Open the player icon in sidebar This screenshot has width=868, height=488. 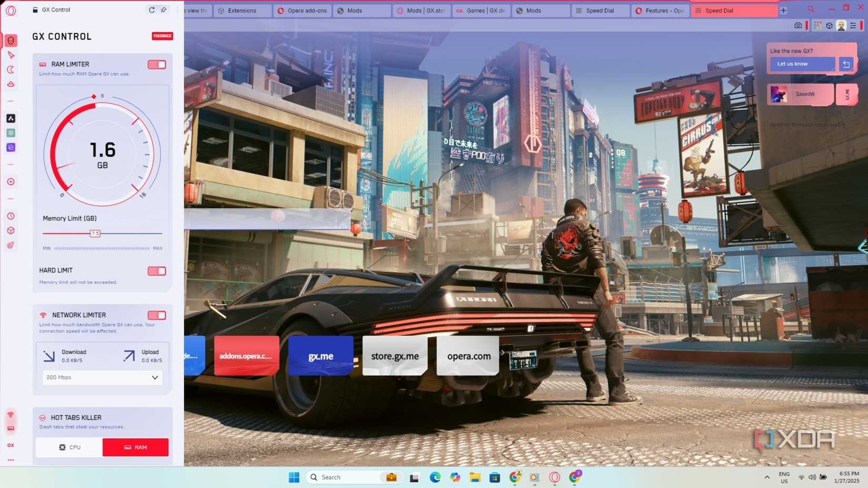click(11, 182)
